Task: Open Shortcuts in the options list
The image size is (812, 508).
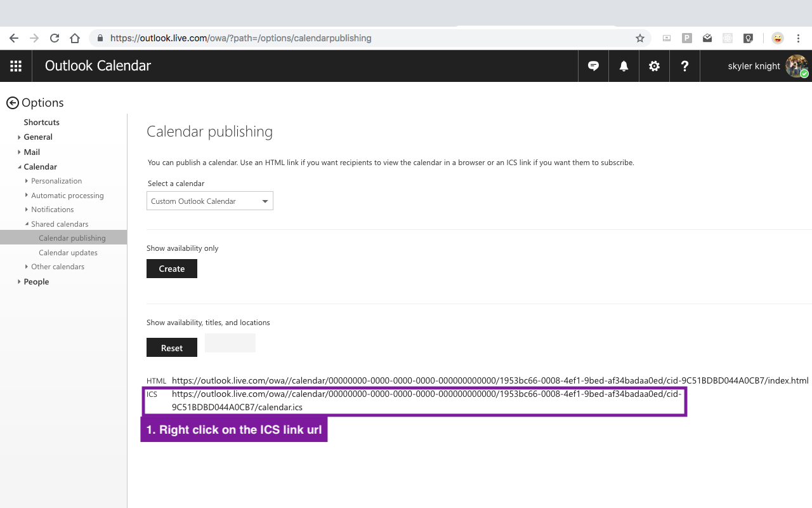Action: [41, 122]
